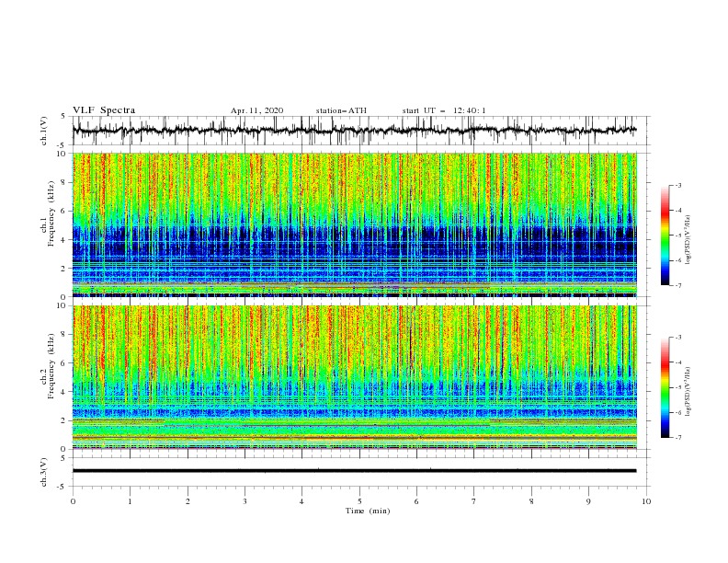Click the ch.1 "Frequency (kHz)" axis label
This screenshot has height=563, width=728.
pos(51,214)
